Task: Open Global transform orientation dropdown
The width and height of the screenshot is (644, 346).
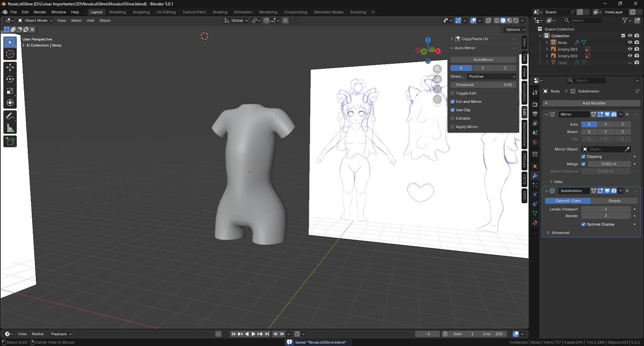Action: click(x=236, y=20)
